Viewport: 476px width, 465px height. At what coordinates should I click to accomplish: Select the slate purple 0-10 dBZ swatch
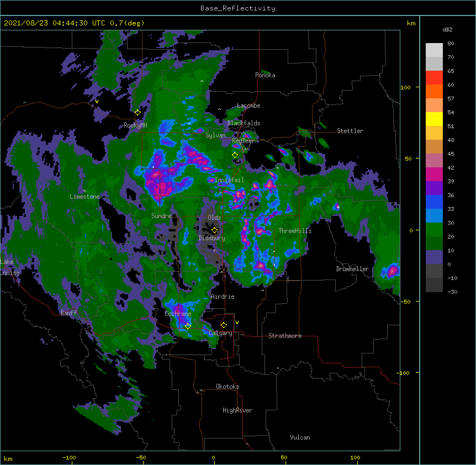(434, 257)
